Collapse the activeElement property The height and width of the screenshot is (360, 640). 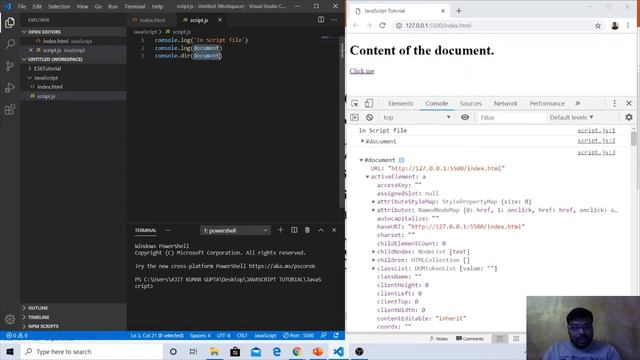(367, 177)
